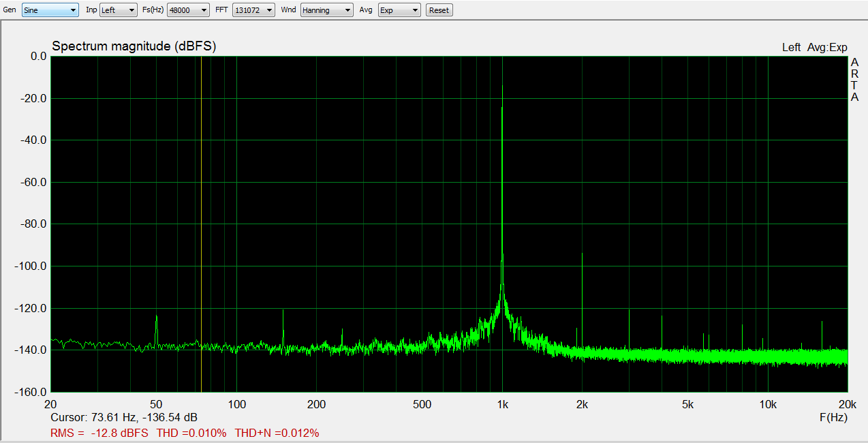The image size is (868, 443).
Task: Click the "THD =0.010%" value
Action: point(191,433)
